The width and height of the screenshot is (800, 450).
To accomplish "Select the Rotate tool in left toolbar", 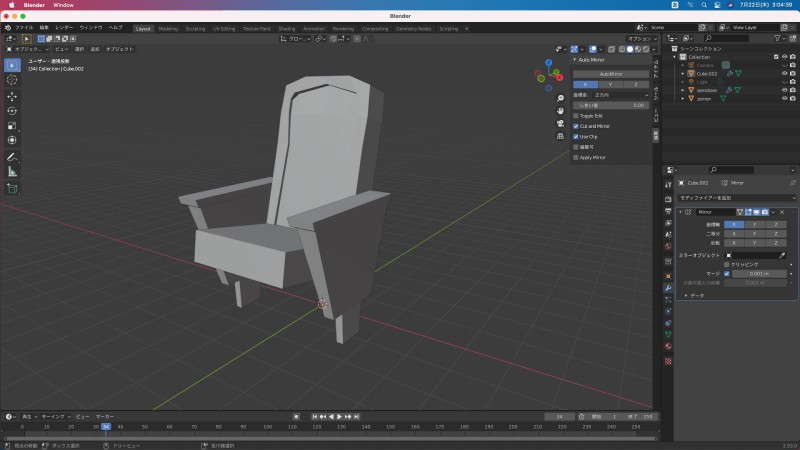I will coord(12,111).
